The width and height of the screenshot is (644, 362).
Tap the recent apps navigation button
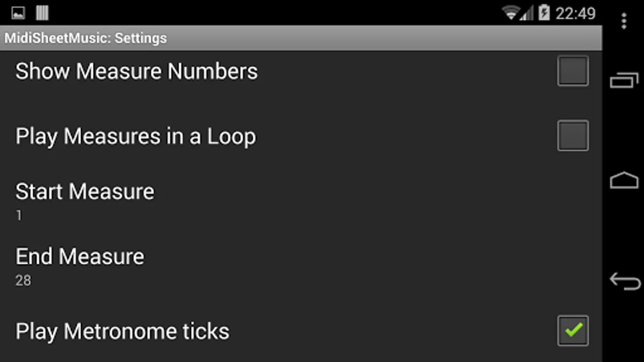click(x=624, y=80)
